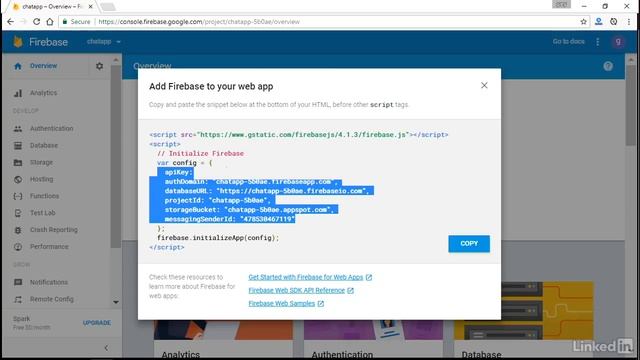Click the browser back arrow
The image size is (640, 360).
click(10, 22)
